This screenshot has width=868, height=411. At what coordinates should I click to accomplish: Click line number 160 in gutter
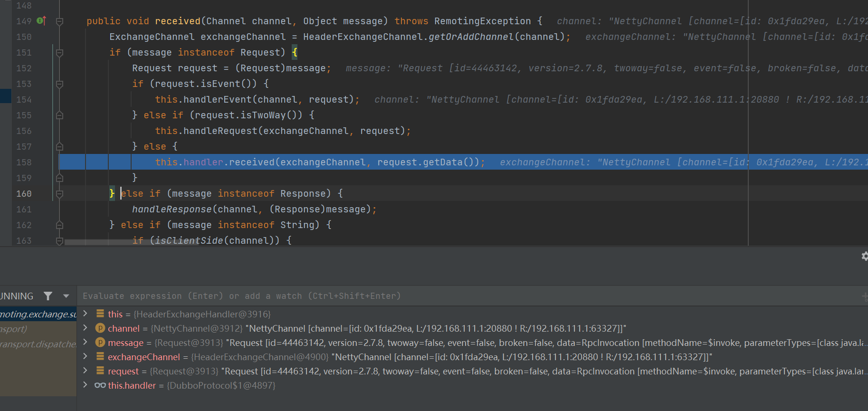pyautogui.click(x=24, y=193)
